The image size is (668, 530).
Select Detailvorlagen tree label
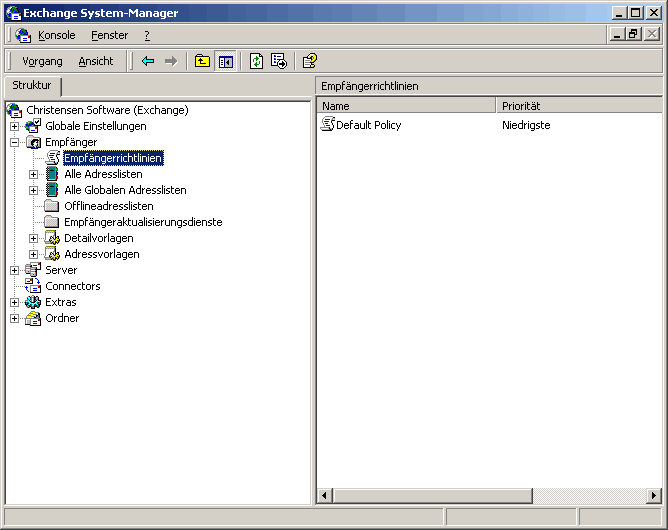[99, 238]
